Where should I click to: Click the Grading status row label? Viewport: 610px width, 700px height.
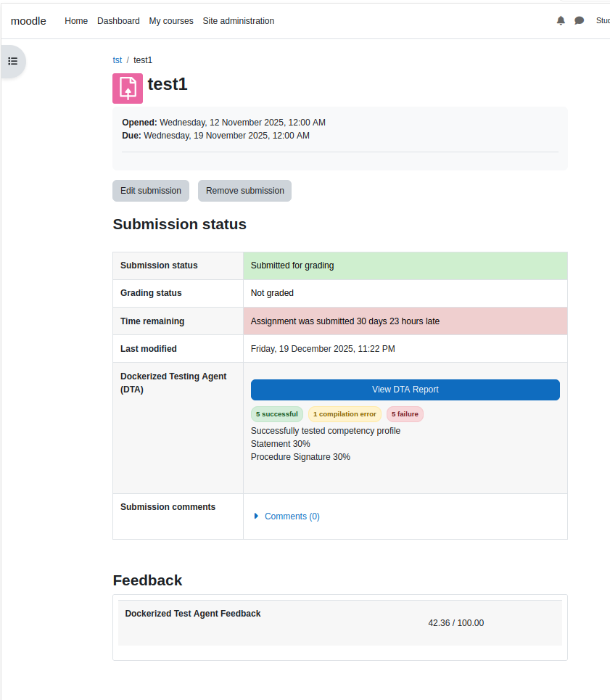pos(151,293)
